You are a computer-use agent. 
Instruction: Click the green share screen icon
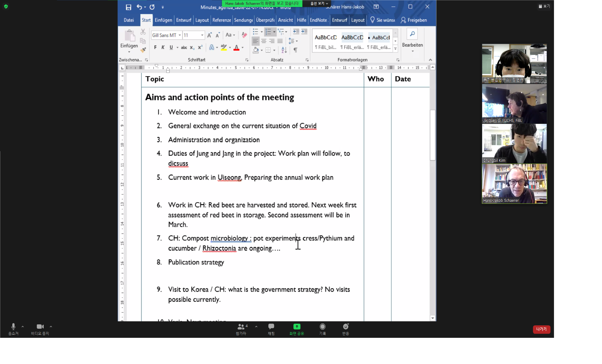[x=297, y=327]
